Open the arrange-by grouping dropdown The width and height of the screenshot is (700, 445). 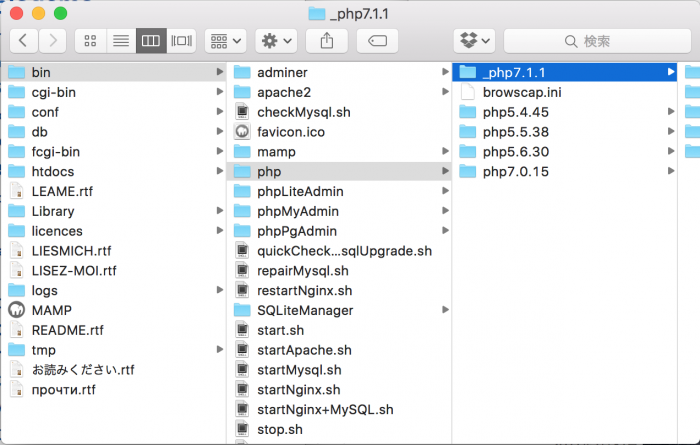pos(225,41)
